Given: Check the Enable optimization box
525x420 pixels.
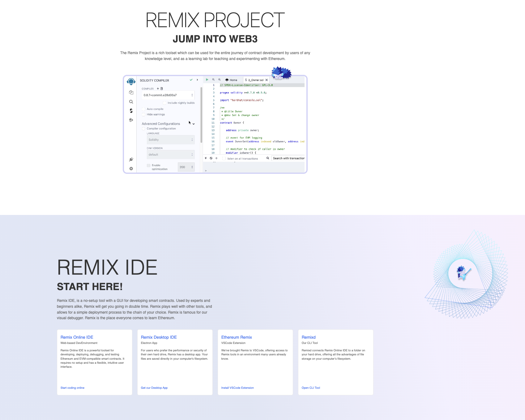Looking at the screenshot, I should [x=148, y=165].
